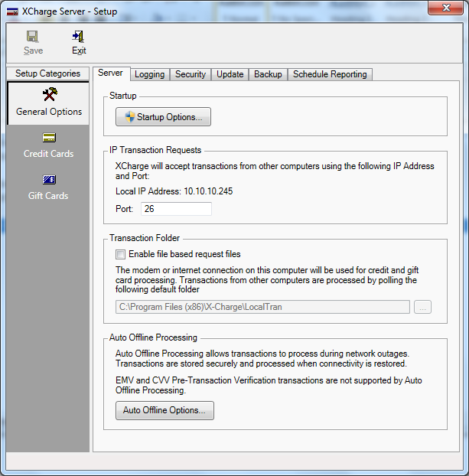Viewport: 469px width, 476px height.
Task: Switch to the Server tab
Action: coord(110,73)
